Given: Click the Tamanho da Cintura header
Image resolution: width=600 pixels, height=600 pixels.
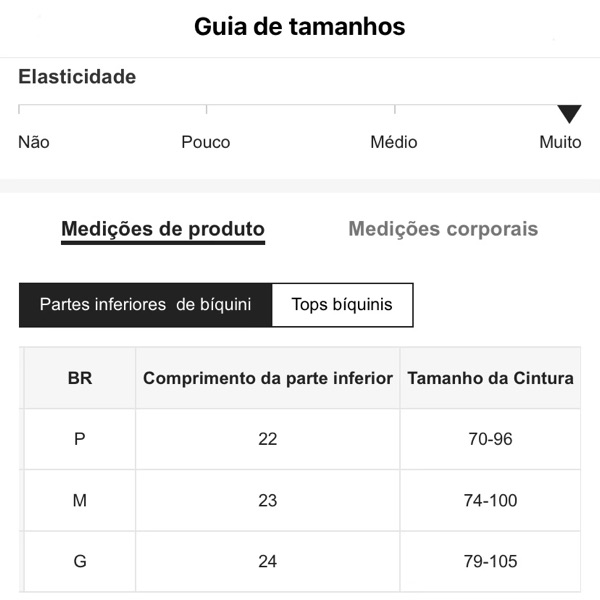Looking at the screenshot, I should click(x=490, y=379).
